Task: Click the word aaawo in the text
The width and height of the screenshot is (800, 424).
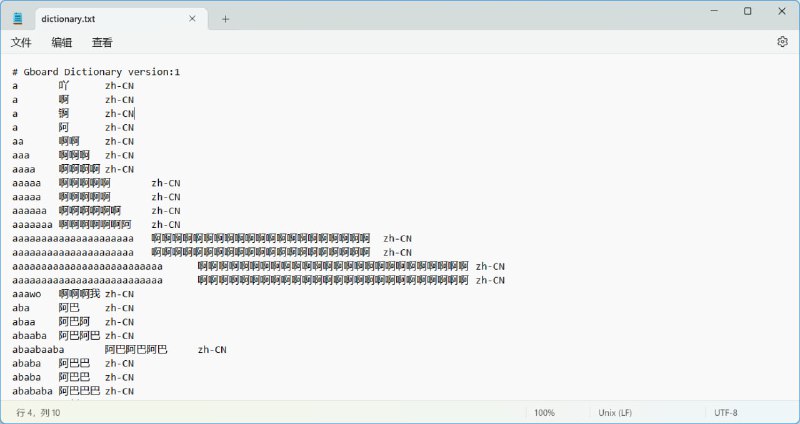Action: (x=27, y=294)
